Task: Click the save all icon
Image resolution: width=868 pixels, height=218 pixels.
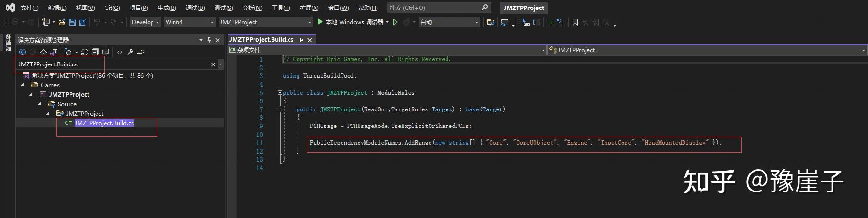Action: 83,22
